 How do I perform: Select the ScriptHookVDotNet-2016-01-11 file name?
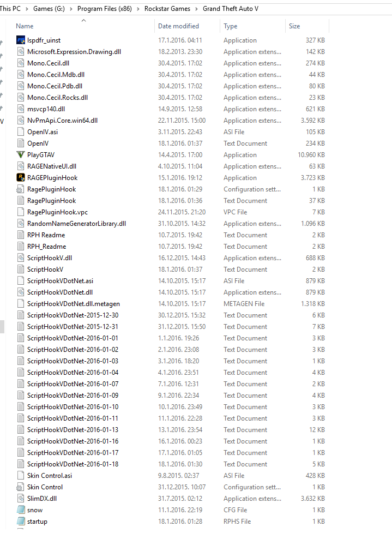[73, 418]
